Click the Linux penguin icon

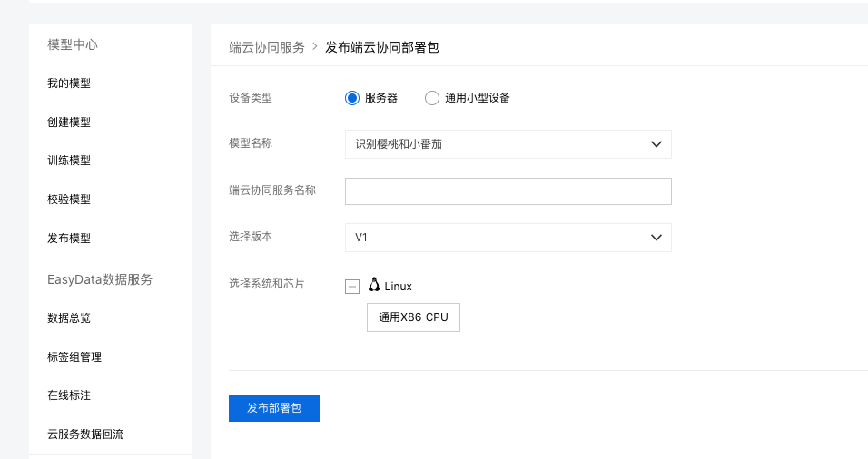point(374,285)
